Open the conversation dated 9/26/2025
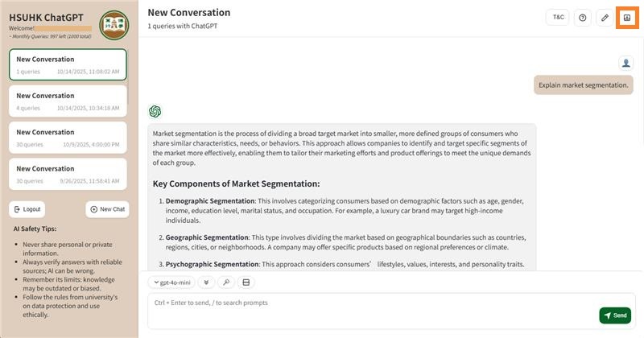The width and height of the screenshot is (644, 338). pyautogui.click(x=68, y=174)
